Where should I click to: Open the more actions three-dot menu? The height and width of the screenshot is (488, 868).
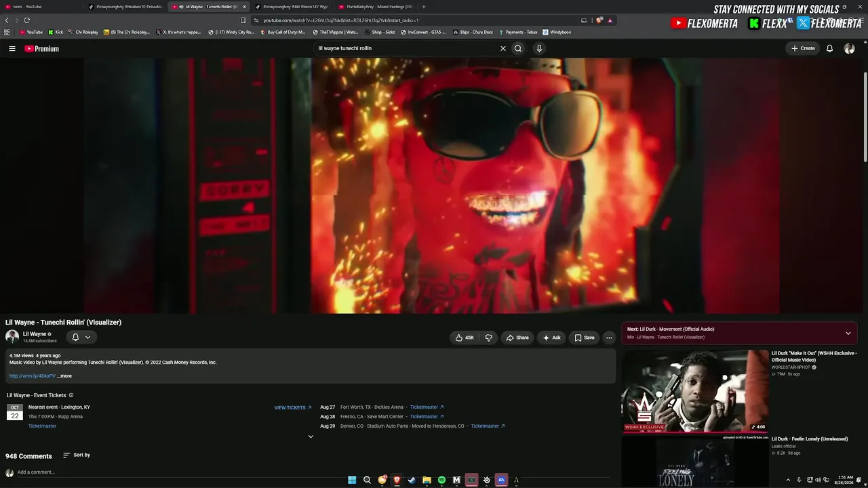[609, 338]
